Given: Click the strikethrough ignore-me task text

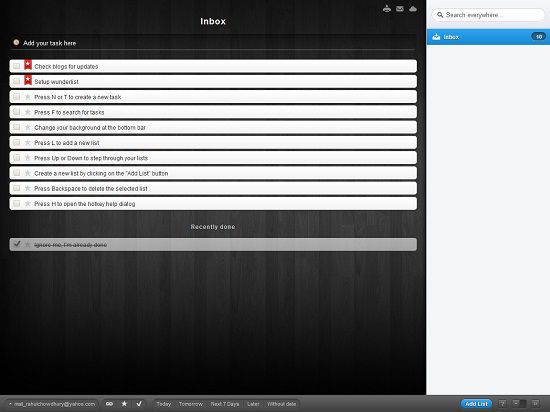Looking at the screenshot, I should click(x=71, y=245).
